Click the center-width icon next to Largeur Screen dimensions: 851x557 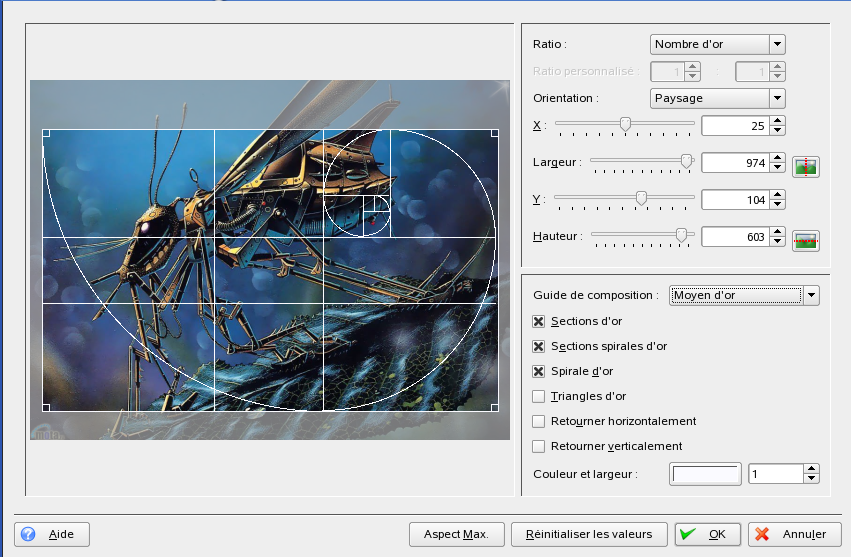tap(805, 167)
